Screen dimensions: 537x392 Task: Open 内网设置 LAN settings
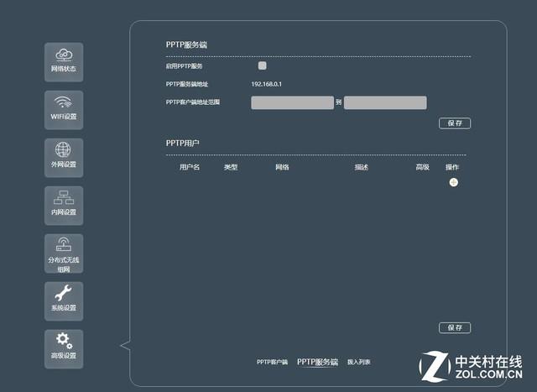coord(64,206)
